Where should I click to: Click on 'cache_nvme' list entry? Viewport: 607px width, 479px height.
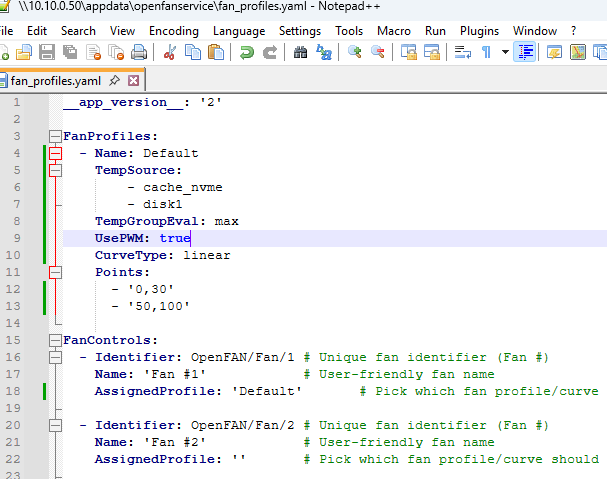click(x=183, y=187)
